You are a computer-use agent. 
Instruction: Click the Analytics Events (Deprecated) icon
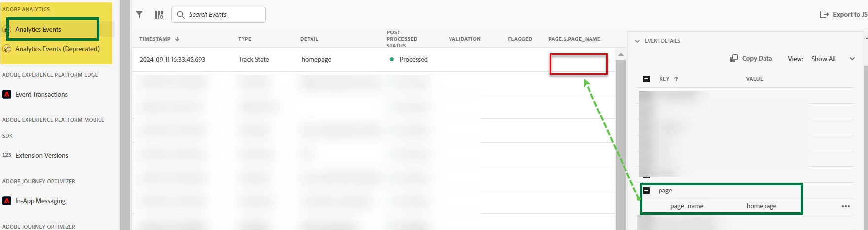point(7,49)
